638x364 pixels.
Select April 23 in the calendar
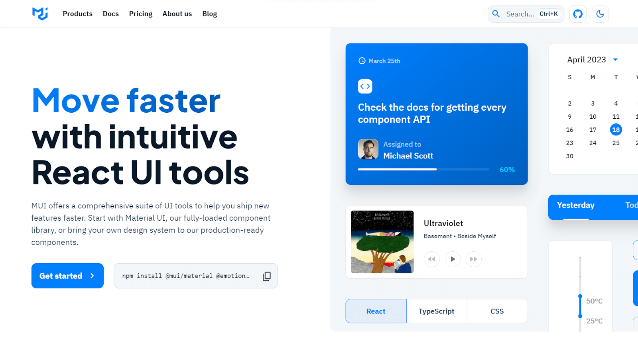click(570, 143)
